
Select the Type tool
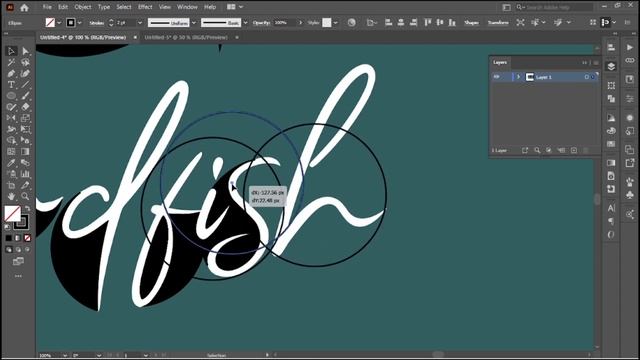click(11, 84)
